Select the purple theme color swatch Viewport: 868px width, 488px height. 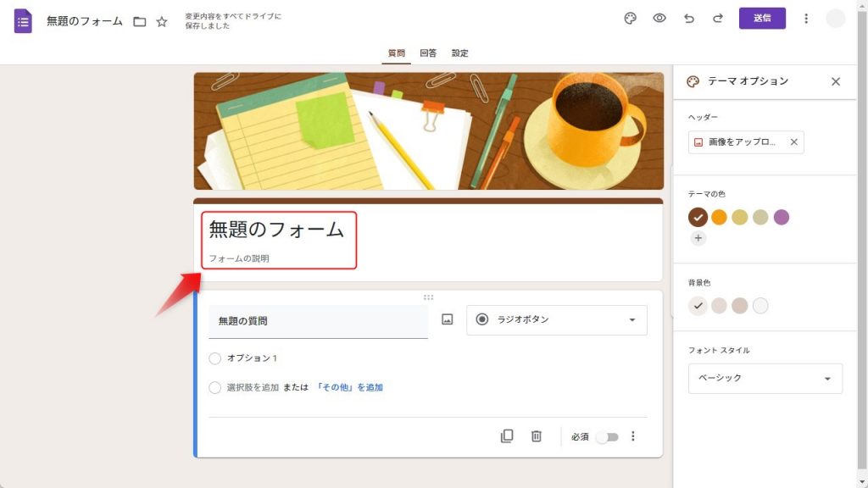click(781, 218)
